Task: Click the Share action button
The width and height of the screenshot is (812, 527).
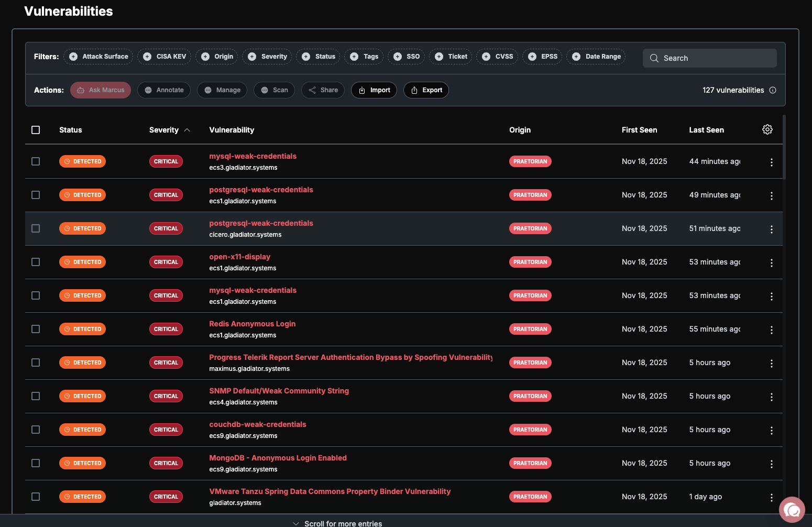Action: pos(323,90)
